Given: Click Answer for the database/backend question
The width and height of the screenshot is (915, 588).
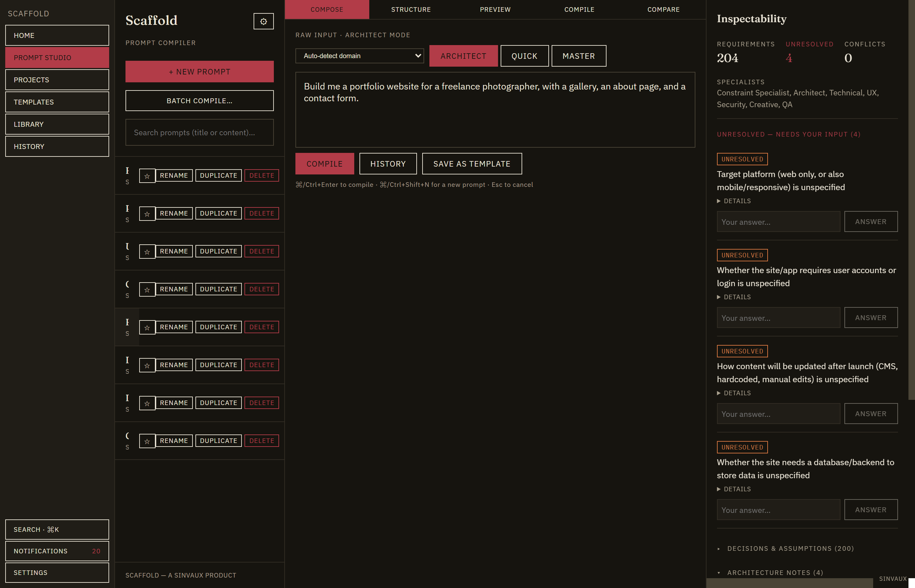Looking at the screenshot, I should point(871,510).
